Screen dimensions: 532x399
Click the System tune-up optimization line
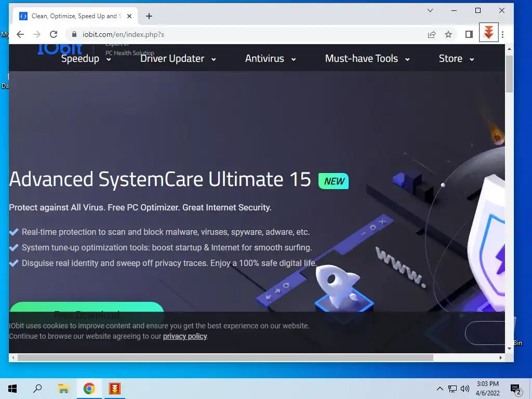tap(167, 248)
